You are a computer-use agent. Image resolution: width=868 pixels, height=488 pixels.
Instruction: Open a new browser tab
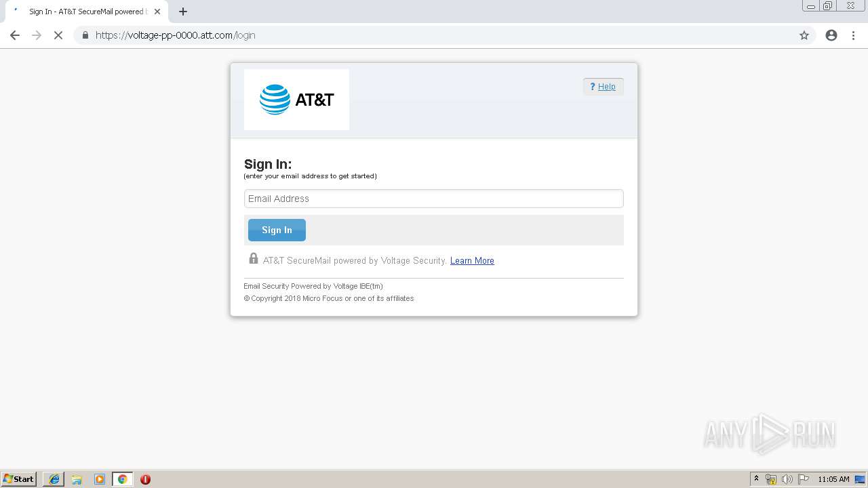coord(183,12)
